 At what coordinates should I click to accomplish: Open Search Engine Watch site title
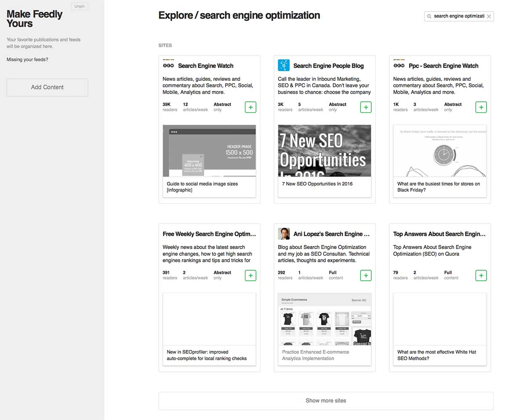pos(205,66)
